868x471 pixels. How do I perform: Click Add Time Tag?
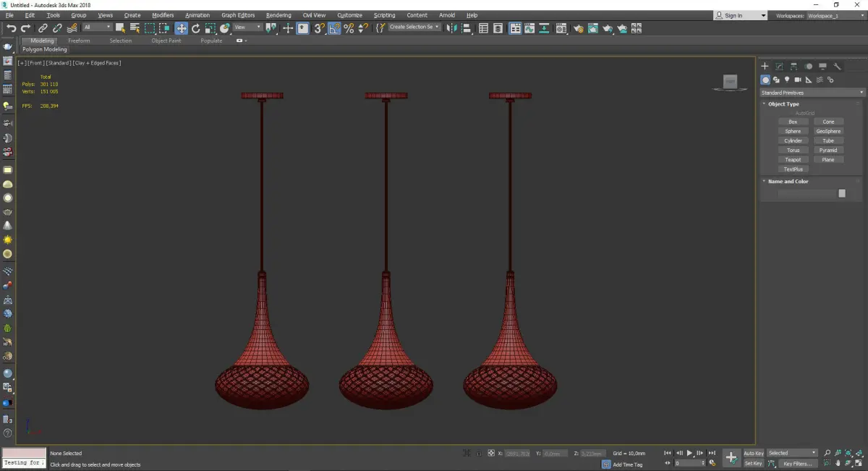pos(627,464)
